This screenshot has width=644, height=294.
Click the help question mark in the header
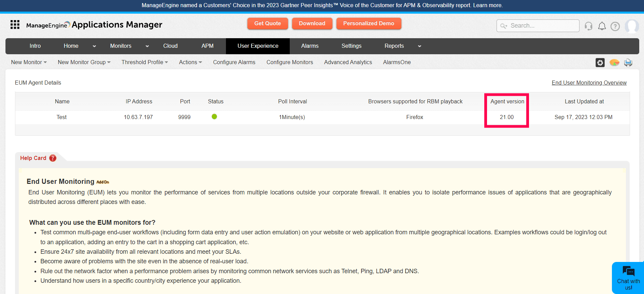(x=615, y=26)
